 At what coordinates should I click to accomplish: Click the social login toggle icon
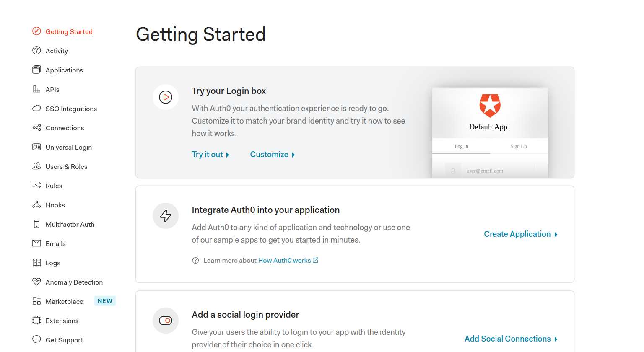tap(166, 321)
